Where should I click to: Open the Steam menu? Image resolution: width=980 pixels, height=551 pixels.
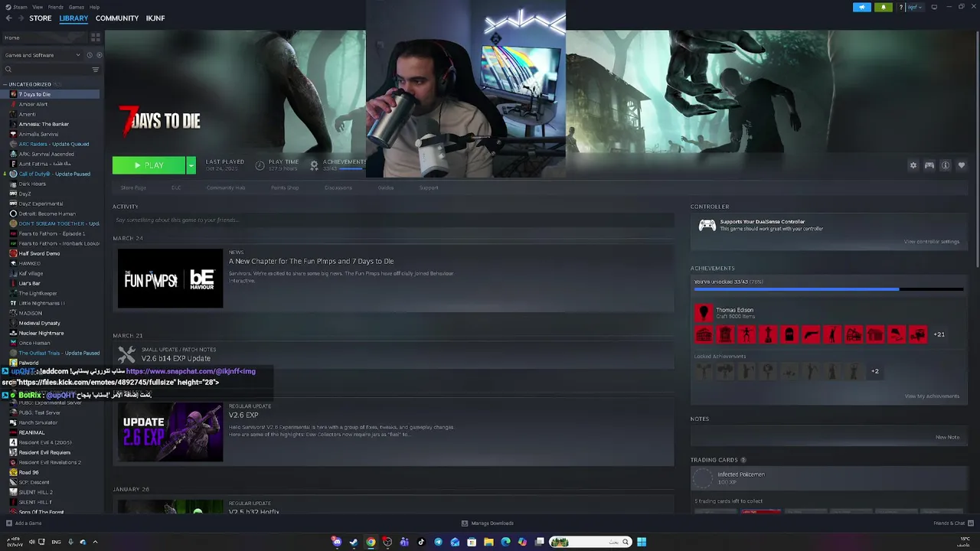(18, 7)
